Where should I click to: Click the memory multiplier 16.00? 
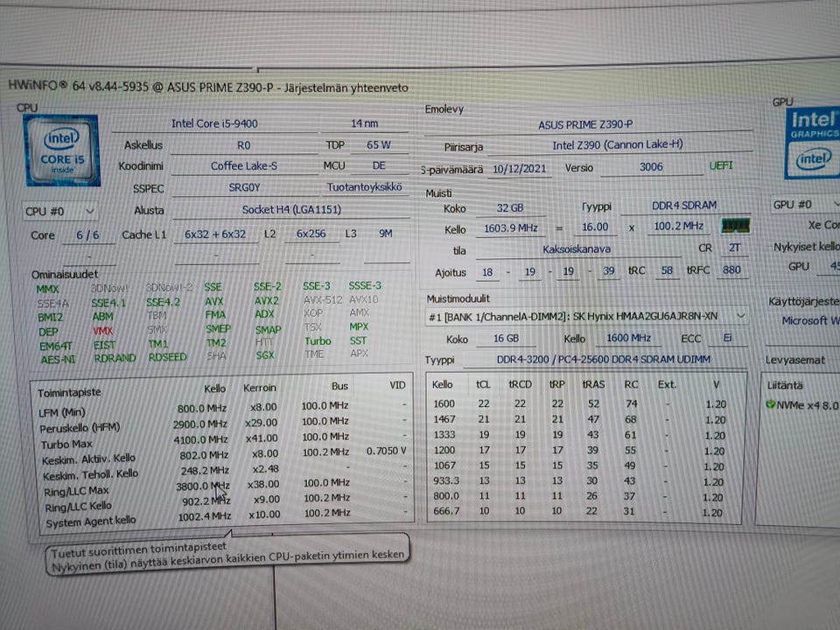(595, 227)
